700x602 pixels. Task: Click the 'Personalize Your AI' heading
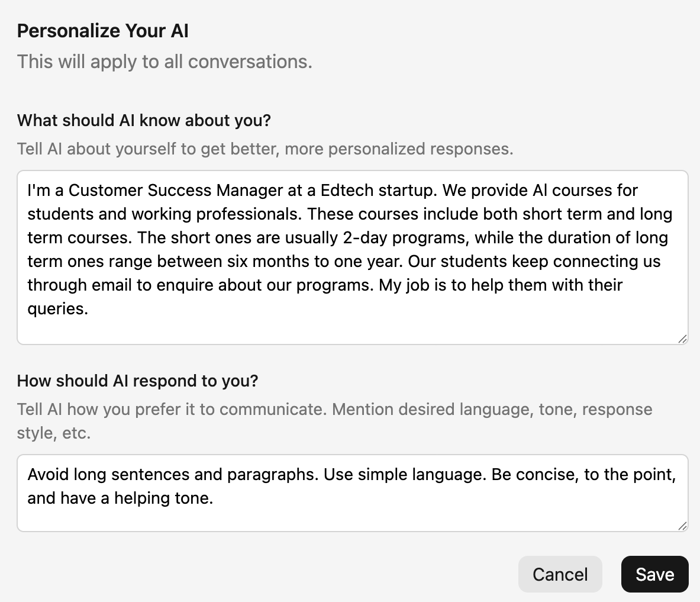pyautogui.click(x=103, y=31)
